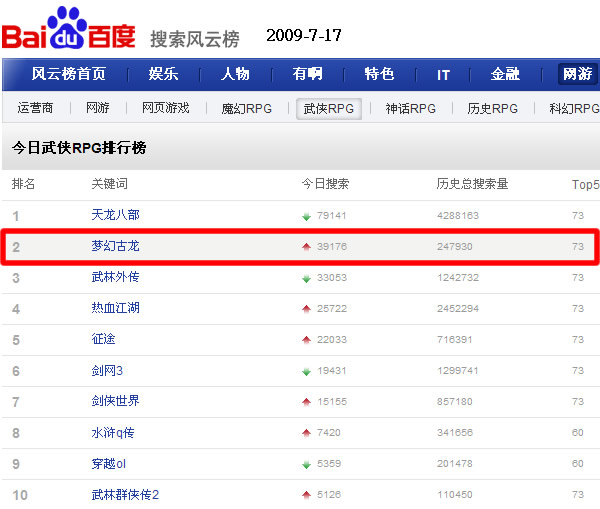This screenshot has width=600, height=509.
Task: Open the 娱乐 navigation item
Action: [x=163, y=74]
